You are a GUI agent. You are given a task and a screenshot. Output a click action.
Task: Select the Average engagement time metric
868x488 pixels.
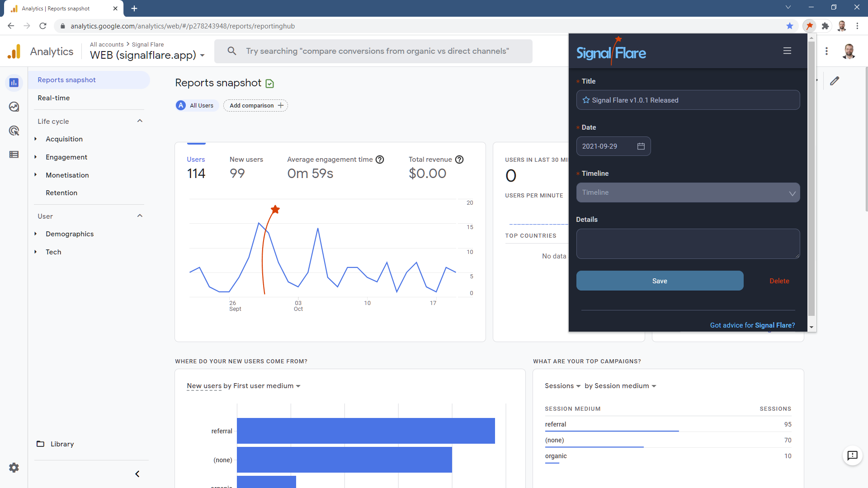tap(335, 168)
